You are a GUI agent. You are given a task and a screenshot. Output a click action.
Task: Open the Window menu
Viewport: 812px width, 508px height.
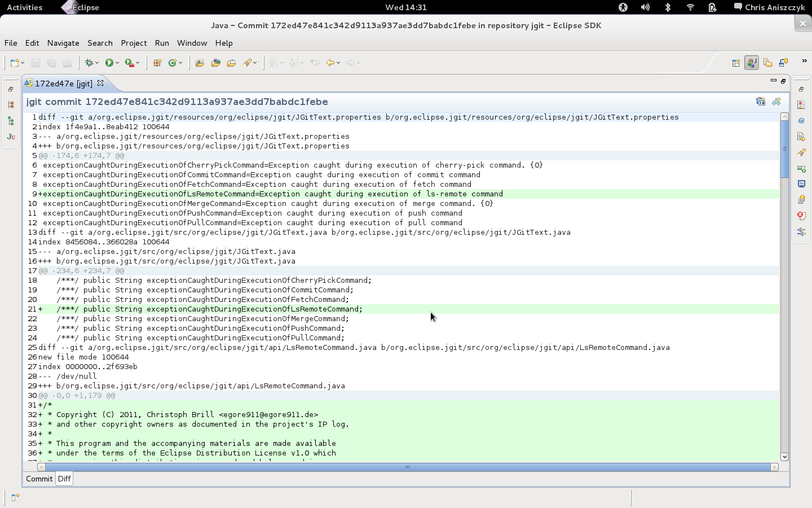coord(192,43)
